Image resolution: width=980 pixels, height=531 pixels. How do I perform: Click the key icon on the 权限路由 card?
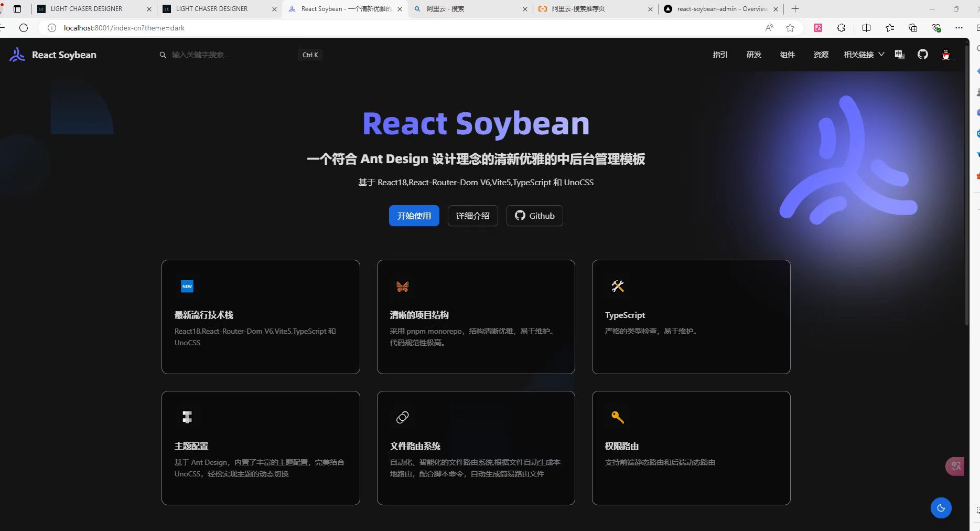pyautogui.click(x=618, y=418)
